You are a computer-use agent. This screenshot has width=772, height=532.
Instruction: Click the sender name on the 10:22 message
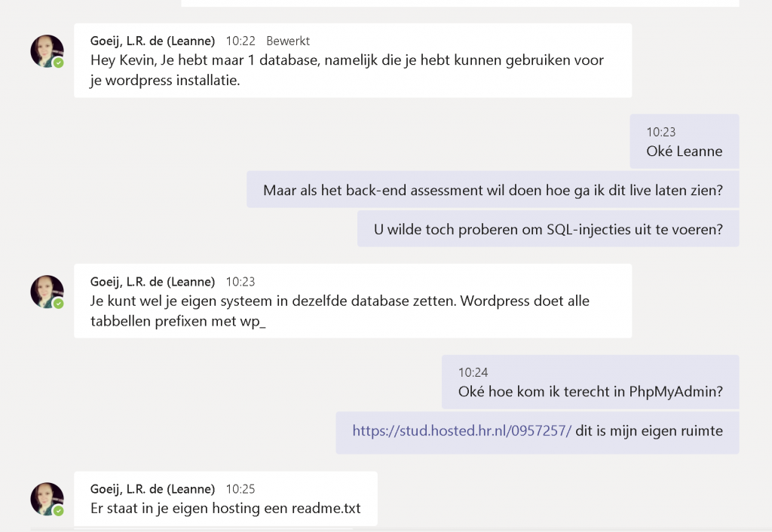(x=152, y=41)
